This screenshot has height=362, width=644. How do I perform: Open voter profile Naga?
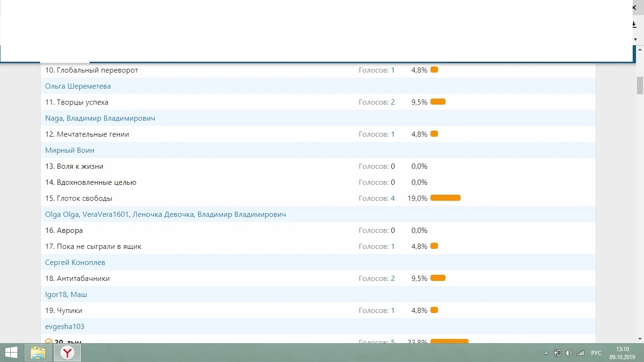54,118
